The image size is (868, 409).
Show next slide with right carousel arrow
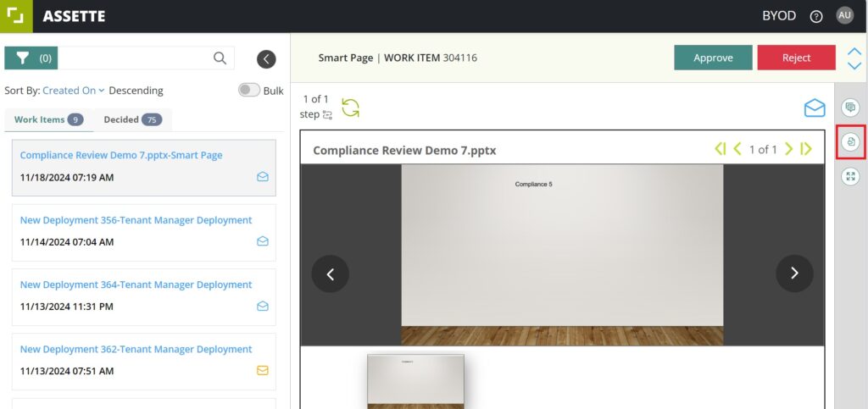pos(794,273)
